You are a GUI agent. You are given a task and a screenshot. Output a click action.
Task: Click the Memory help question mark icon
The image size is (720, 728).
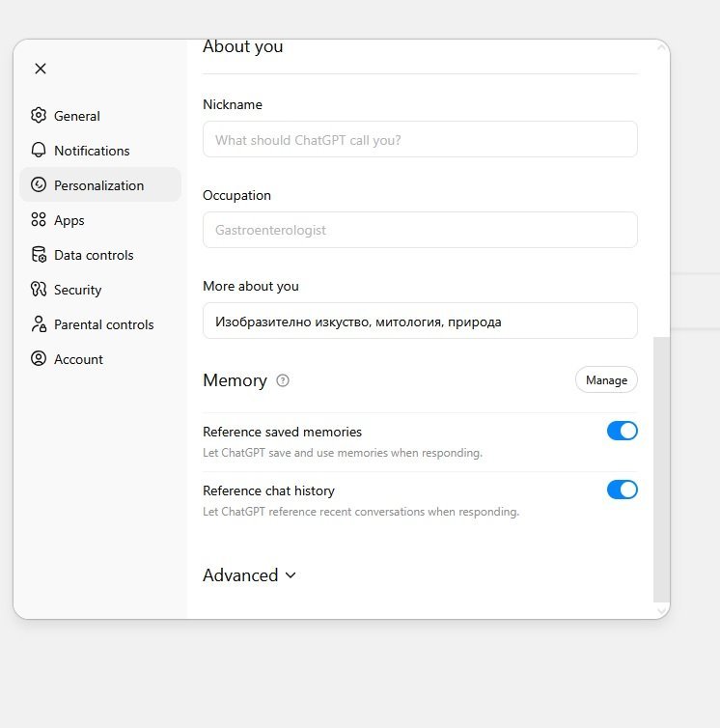(283, 380)
